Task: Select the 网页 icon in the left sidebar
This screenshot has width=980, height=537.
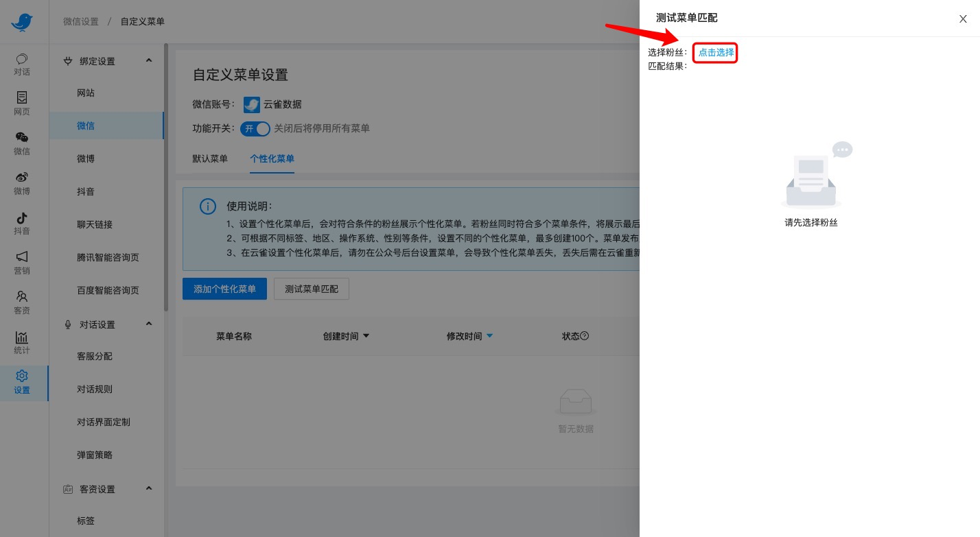Action: [x=22, y=104]
